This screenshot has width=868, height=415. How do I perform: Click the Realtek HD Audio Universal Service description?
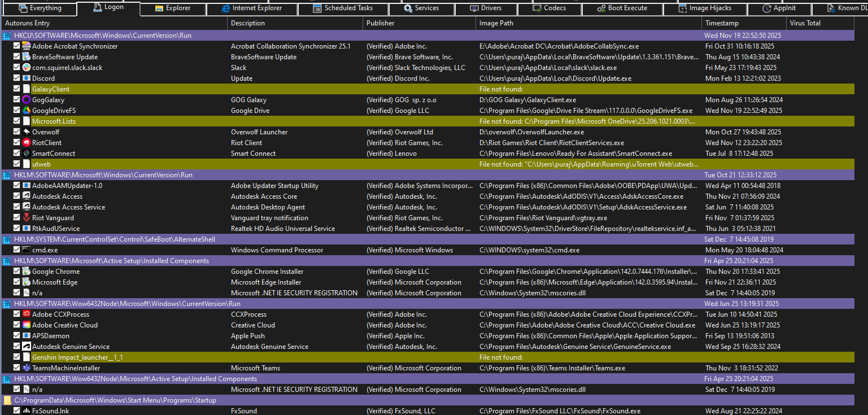tap(283, 229)
